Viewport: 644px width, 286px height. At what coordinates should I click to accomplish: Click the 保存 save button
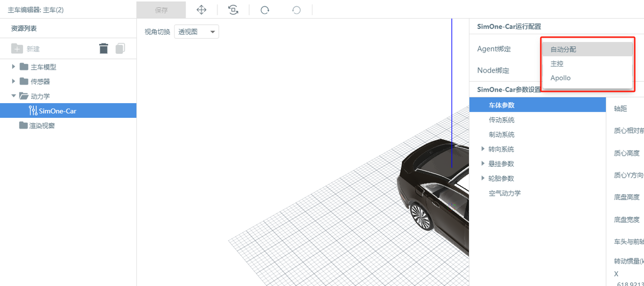(161, 10)
